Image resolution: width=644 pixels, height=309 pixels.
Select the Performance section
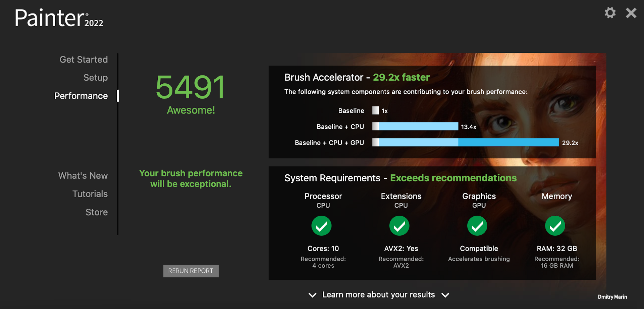click(81, 96)
